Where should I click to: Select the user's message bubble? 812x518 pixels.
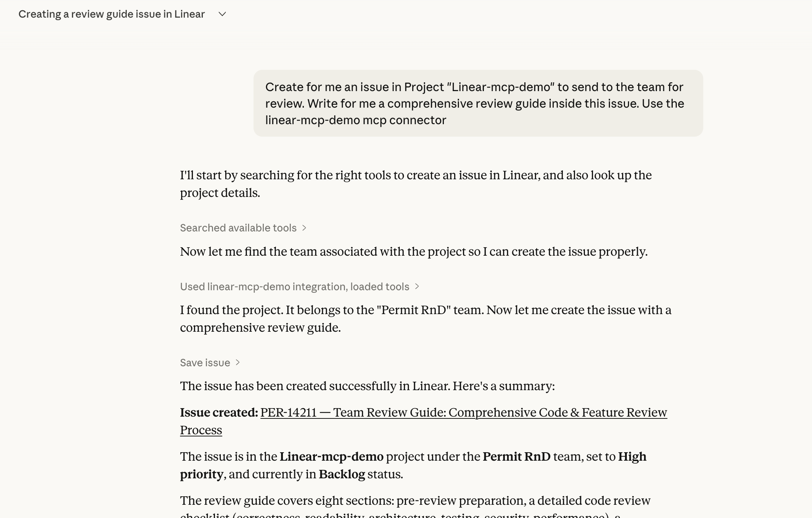point(478,103)
